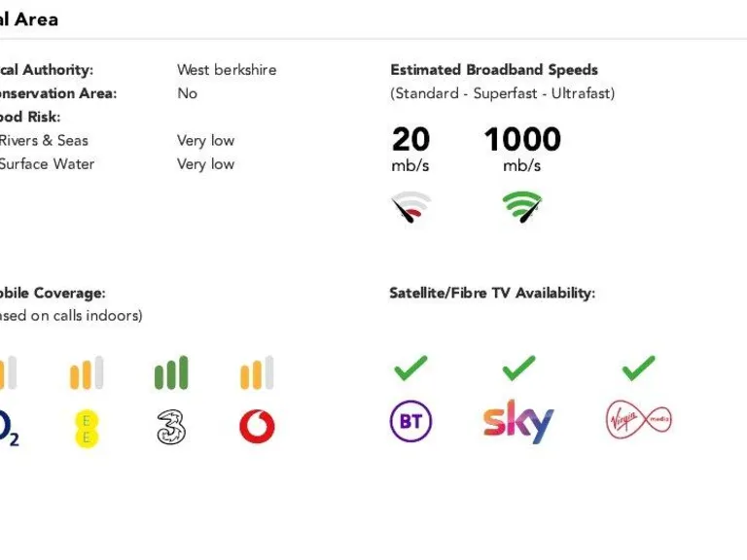This screenshot has height=560, width=747.
Task: Click the yellow EE network logo
Action: [x=88, y=428]
